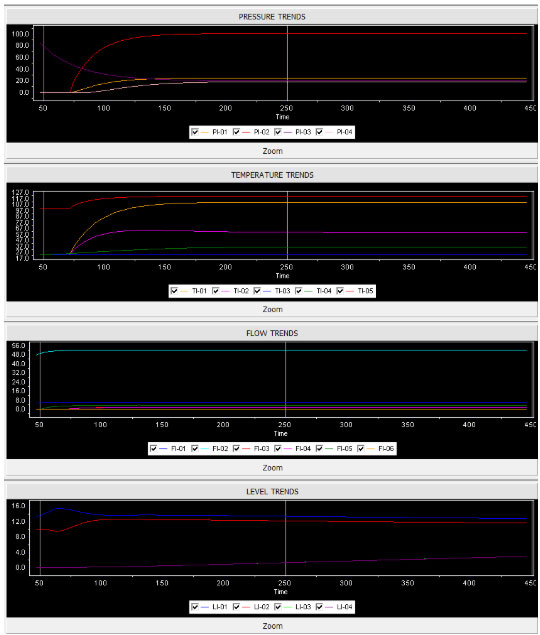Uncheck the LI-04 level checkbox
This screenshot has width=540, height=635.
click(x=319, y=607)
